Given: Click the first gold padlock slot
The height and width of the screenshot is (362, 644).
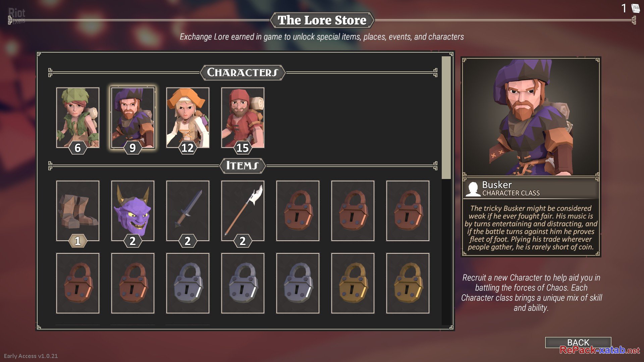Looking at the screenshot, I should pyautogui.click(x=353, y=283).
